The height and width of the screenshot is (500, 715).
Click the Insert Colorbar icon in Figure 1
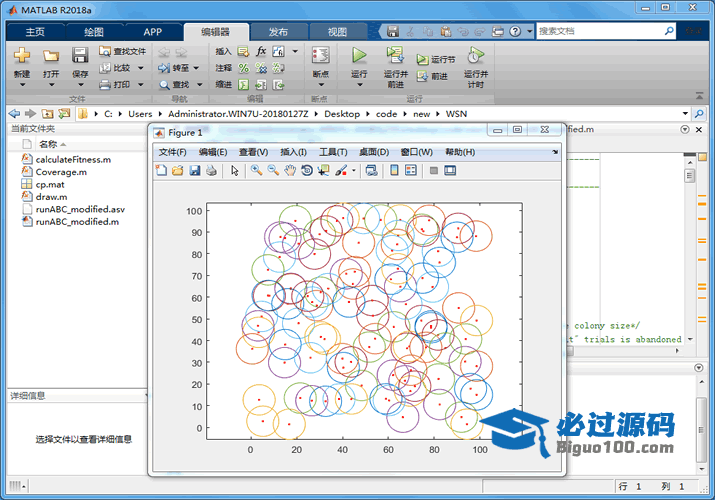click(x=394, y=170)
